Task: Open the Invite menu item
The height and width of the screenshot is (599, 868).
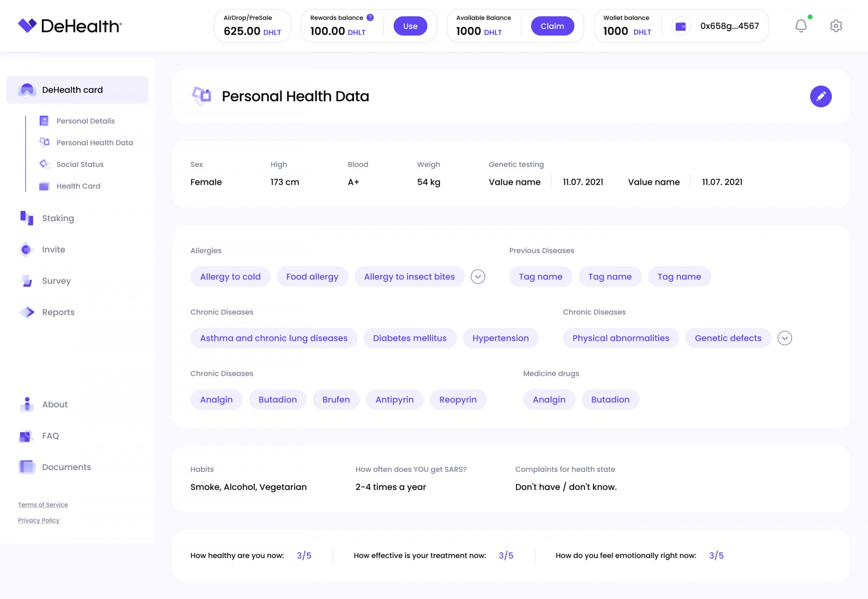Action: click(x=53, y=249)
